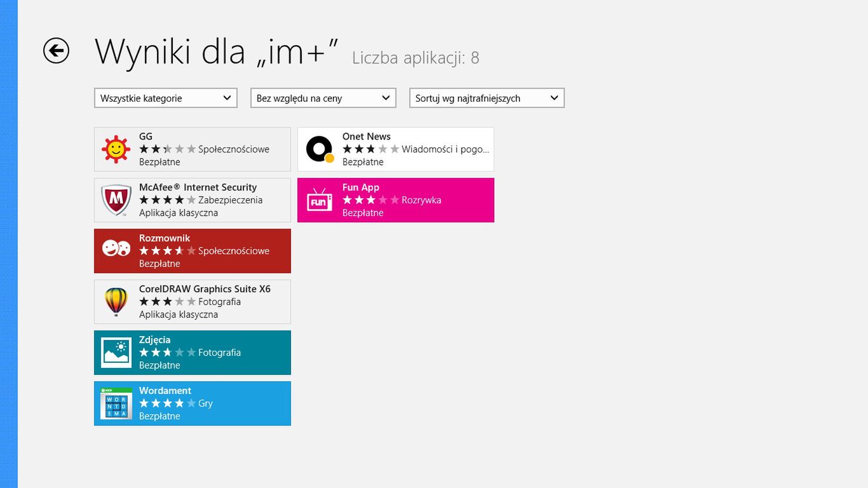
Task: Click Bezpłatne on the Wordament tile
Action: click(x=159, y=416)
